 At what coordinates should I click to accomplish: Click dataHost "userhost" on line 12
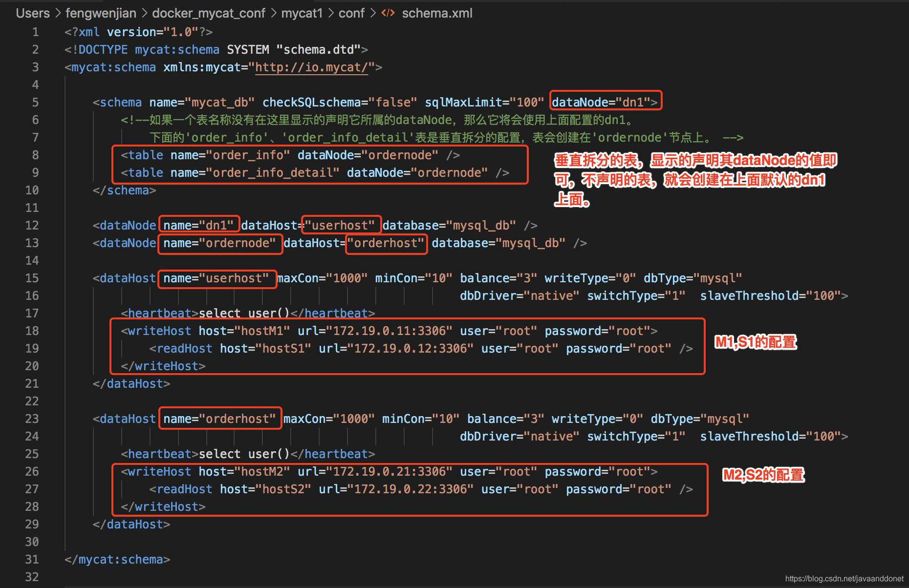point(340,226)
